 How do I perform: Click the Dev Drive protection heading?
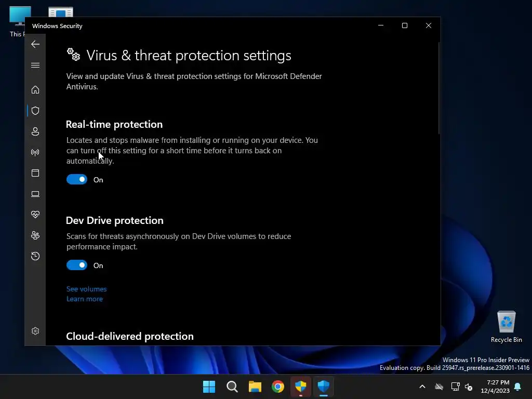(x=115, y=220)
